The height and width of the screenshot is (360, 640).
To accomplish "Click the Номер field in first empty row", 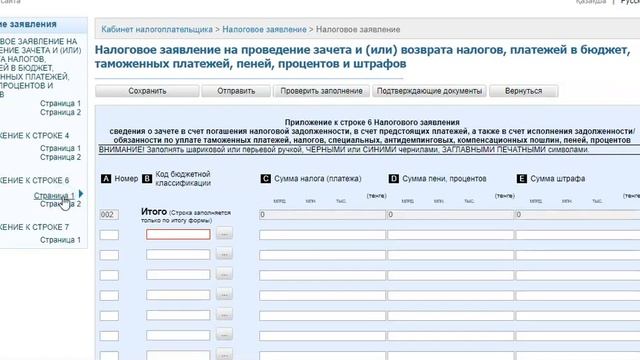I will click(109, 235).
